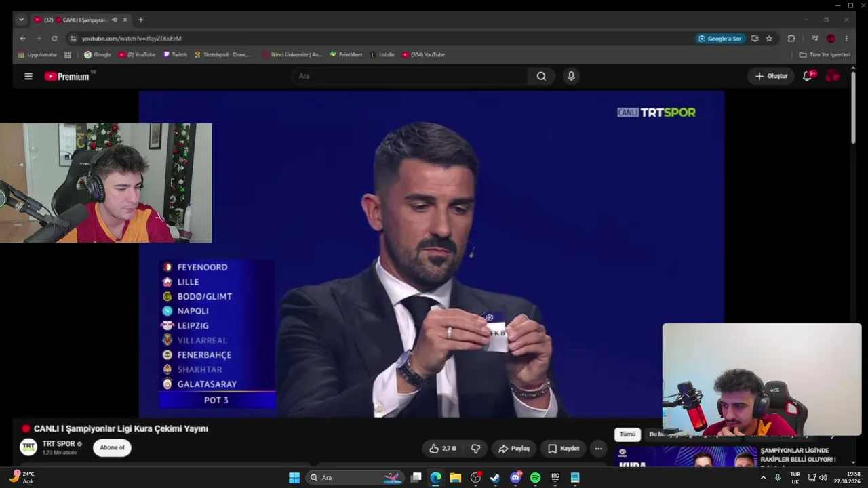The width and height of the screenshot is (868, 488).
Task: Open the LoLdle bookmark
Action: tap(382, 55)
